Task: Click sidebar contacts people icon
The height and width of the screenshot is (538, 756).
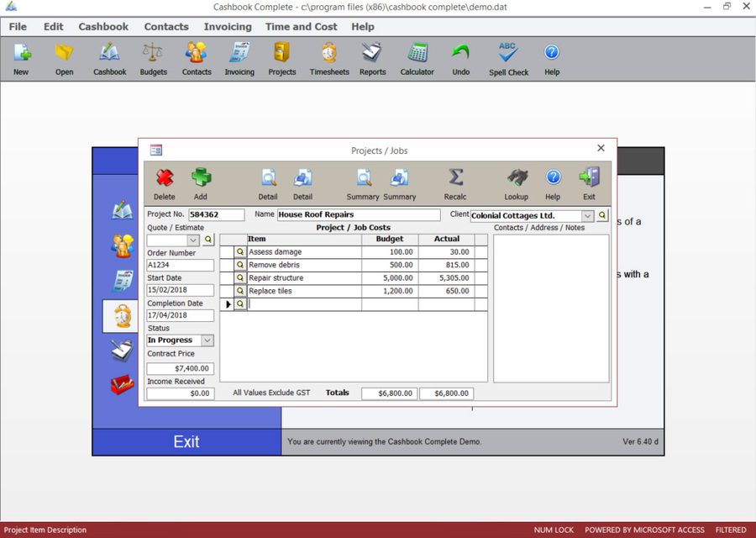Action: (x=122, y=245)
